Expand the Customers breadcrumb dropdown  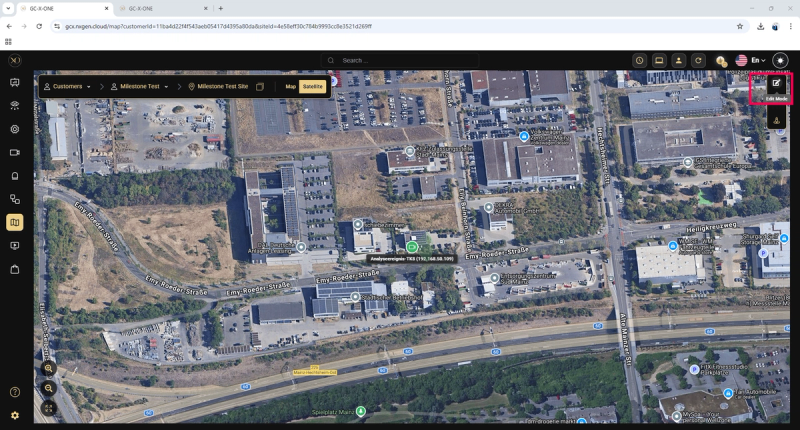coord(67,87)
